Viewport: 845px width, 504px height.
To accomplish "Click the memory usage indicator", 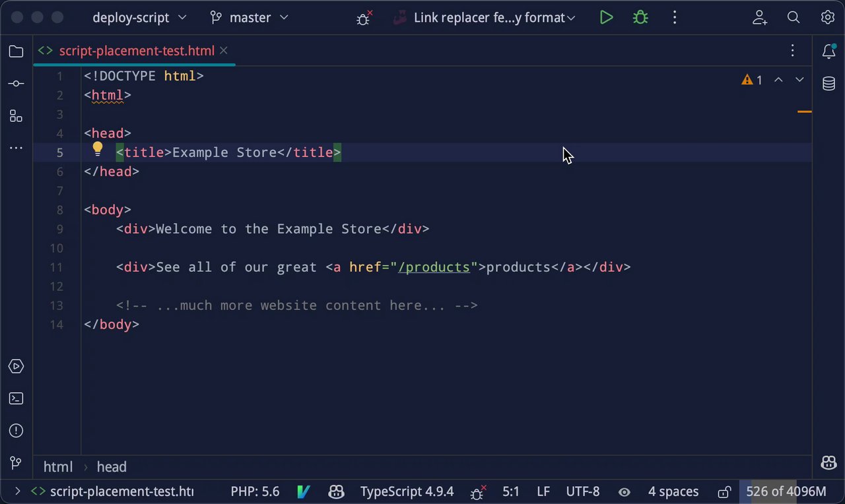I will 786,491.
